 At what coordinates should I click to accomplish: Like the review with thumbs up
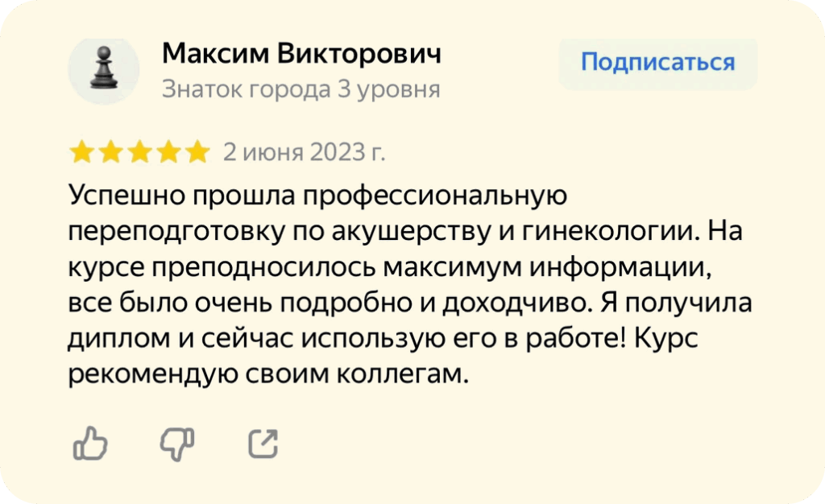coord(90,444)
